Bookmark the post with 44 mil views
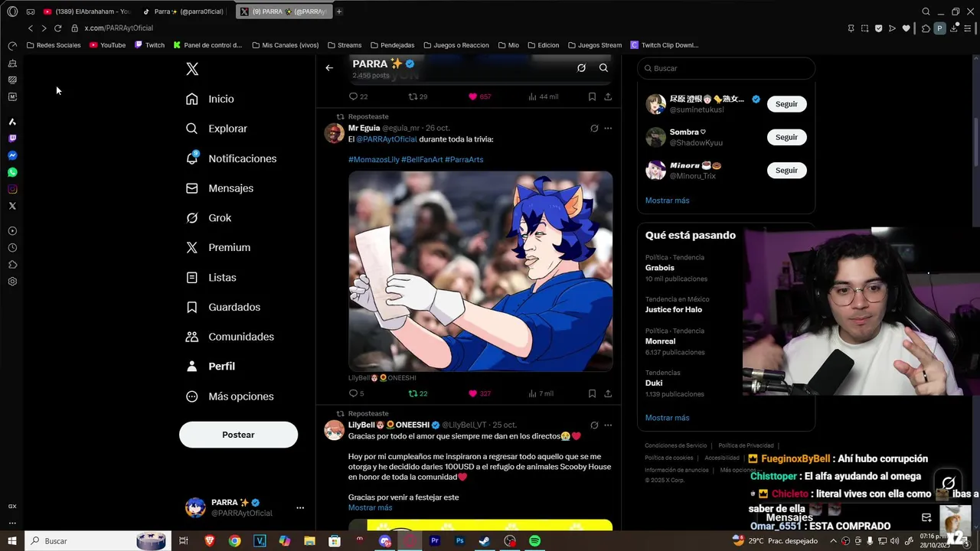980x551 pixels. (x=592, y=96)
